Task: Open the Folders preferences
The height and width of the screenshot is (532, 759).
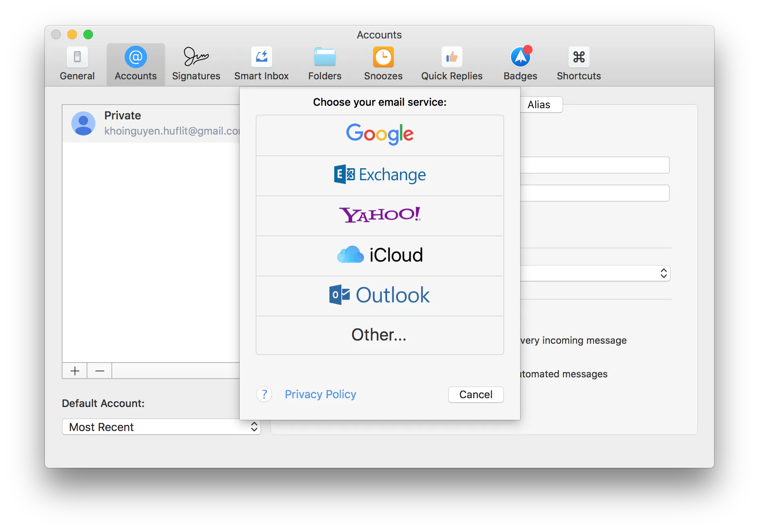Action: pyautogui.click(x=325, y=64)
